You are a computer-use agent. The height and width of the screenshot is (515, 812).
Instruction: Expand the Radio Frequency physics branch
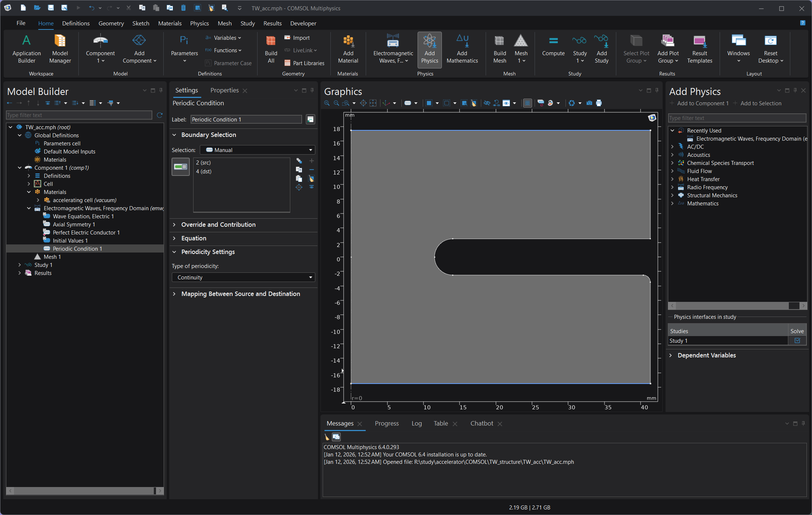(x=672, y=187)
